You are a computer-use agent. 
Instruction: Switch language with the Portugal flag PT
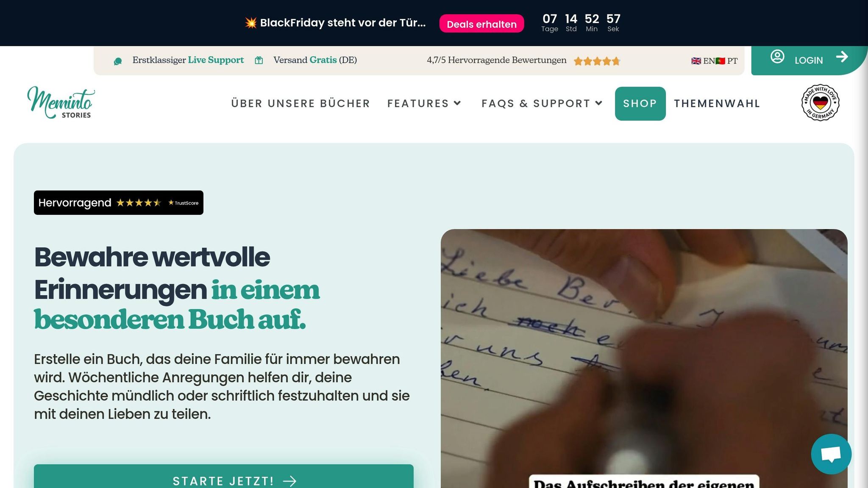pos(726,61)
